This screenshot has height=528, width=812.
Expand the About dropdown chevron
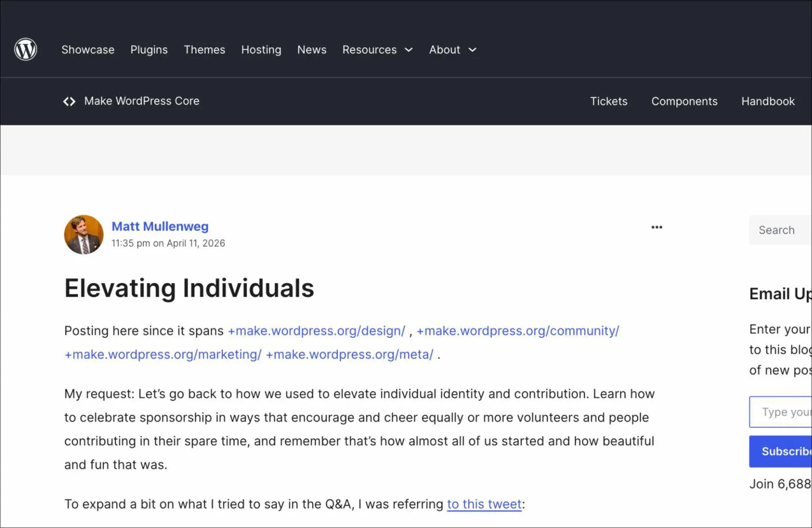(473, 50)
